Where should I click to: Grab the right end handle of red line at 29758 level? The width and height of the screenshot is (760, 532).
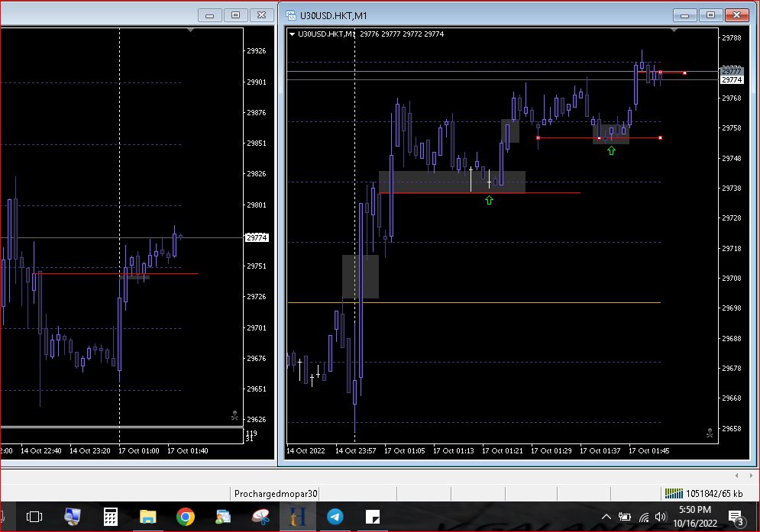(660, 137)
